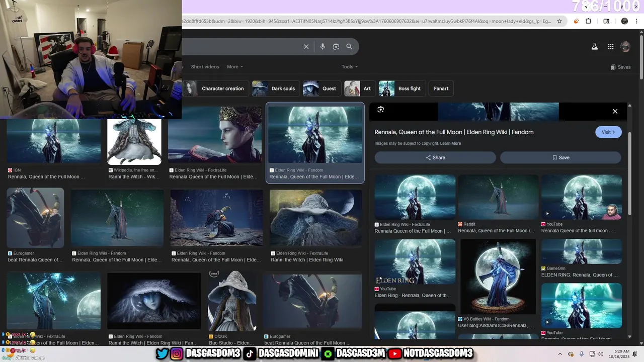Open Google Lens image search from search bar
Image resolution: width=644 pixels, height=362 pixels.
[336, 47]
